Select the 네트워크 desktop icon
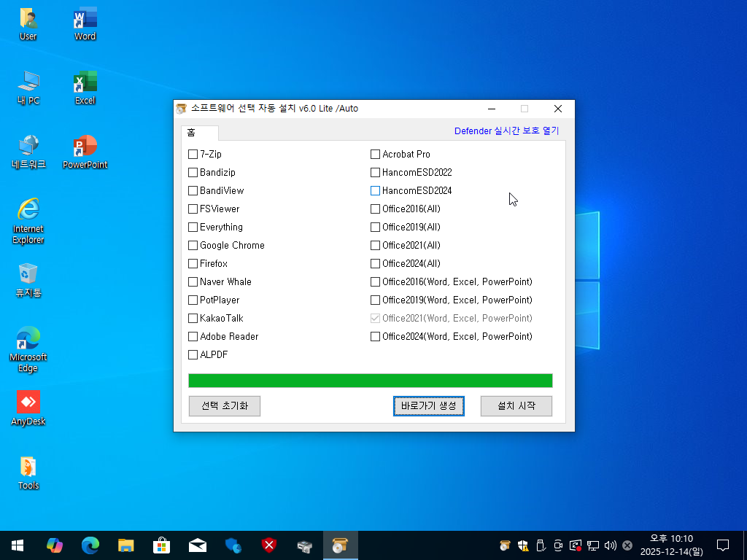 [x=28, y=152]
